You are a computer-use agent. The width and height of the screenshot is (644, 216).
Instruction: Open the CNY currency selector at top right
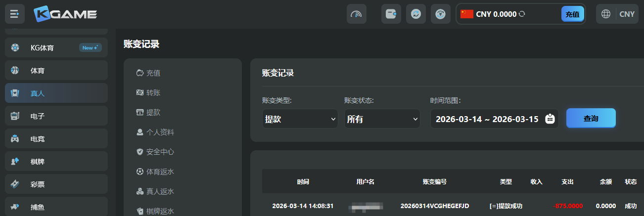coord(627,14)
